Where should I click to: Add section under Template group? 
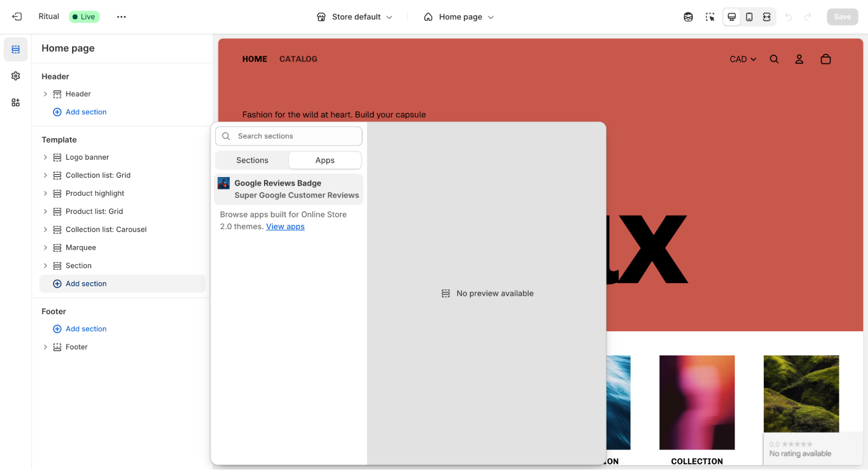(x=122, y=283)
